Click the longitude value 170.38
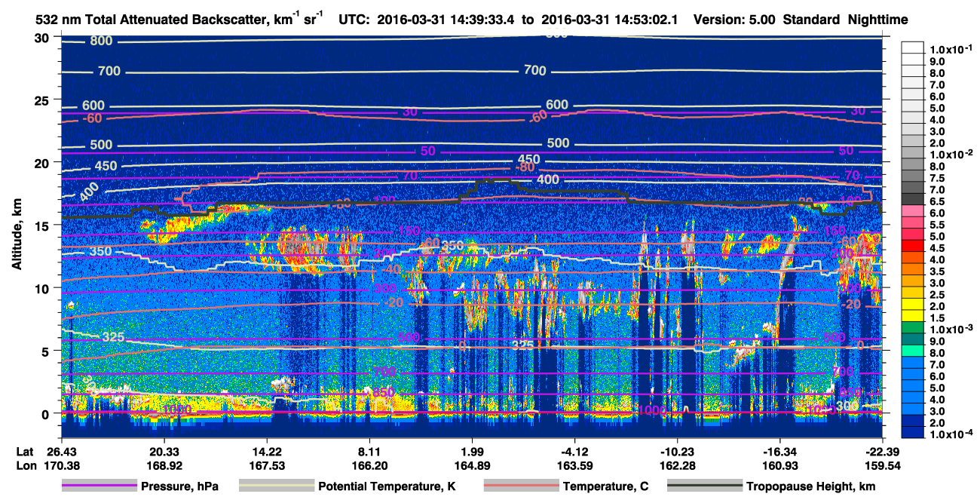The image size is (980, 503). point(60,466)
